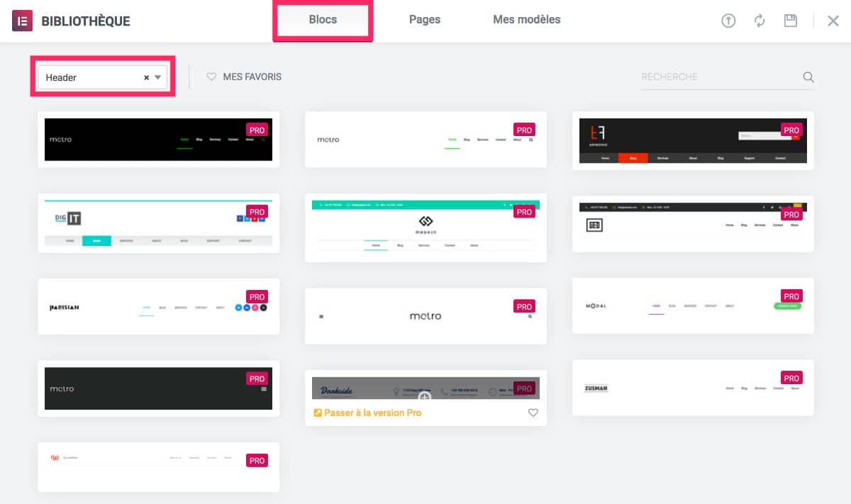Click the PRO badge on the metro header
Screen dimensions: 851x504
pyautogui.click(x=257, y=130)
